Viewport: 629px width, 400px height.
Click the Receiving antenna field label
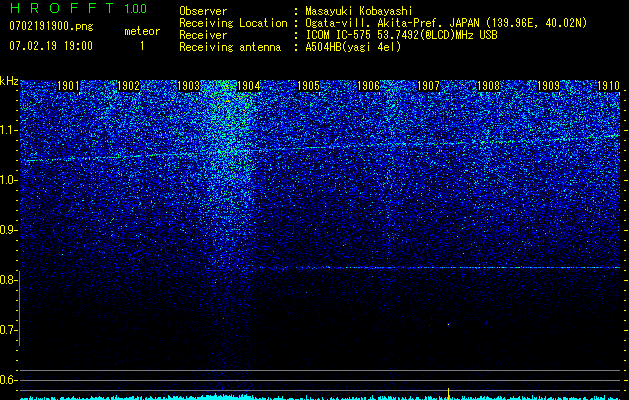(230, 47)
